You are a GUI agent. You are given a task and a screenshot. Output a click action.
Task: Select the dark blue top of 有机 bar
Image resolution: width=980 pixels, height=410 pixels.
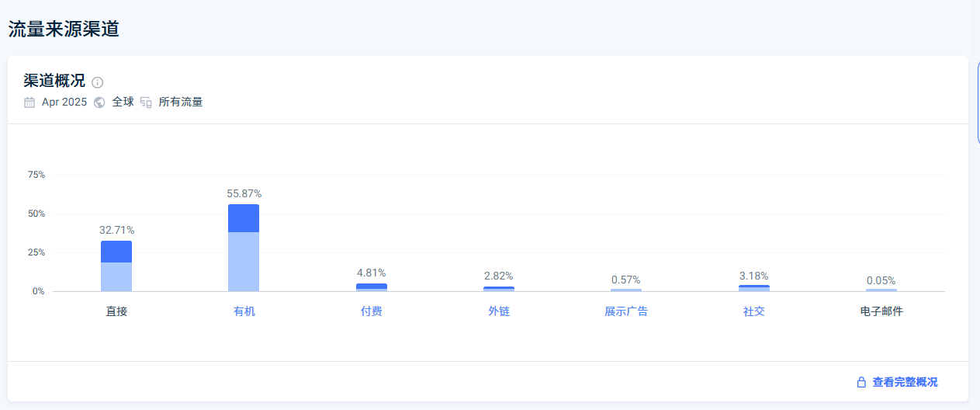(x=244, y=218)
